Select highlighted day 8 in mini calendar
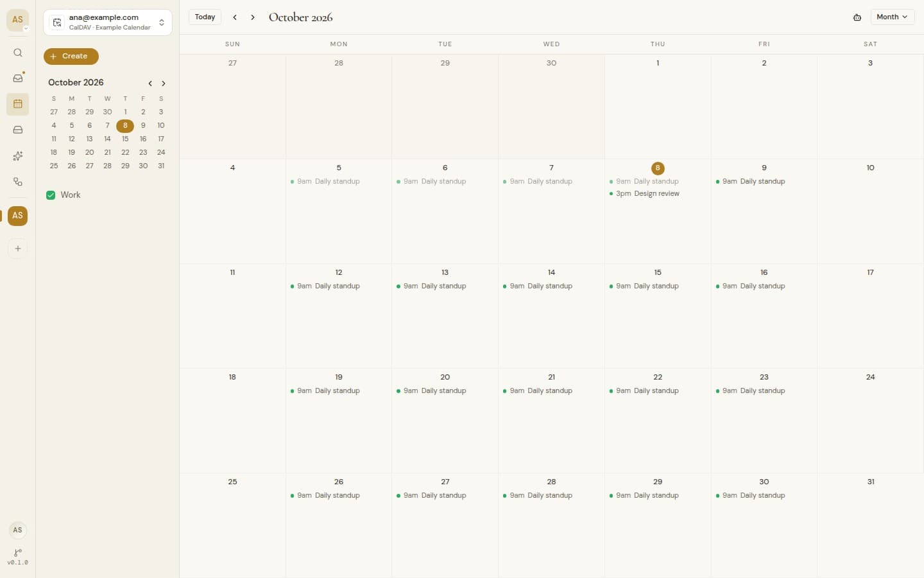Screen dimensions: 924x578 pos(125,125)
